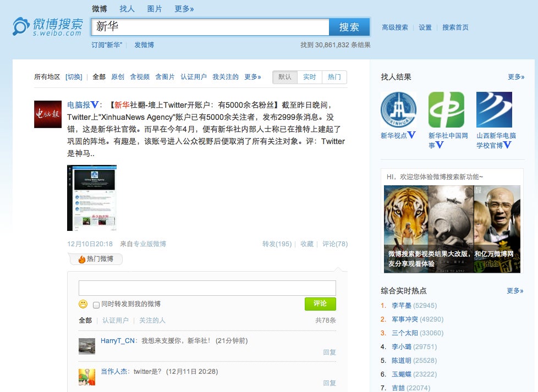Switch sorting to 热门

tap(334, 77)
